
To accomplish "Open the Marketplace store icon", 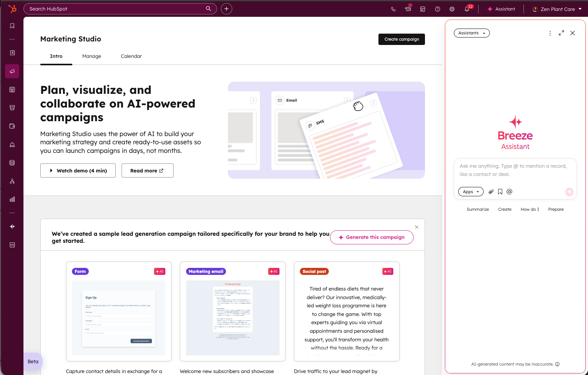I will [423, 9].
